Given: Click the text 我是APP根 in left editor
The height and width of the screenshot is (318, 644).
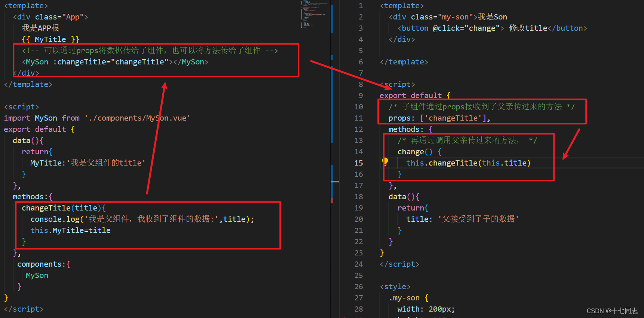Looking at the screenshot, I should (40, 28).
